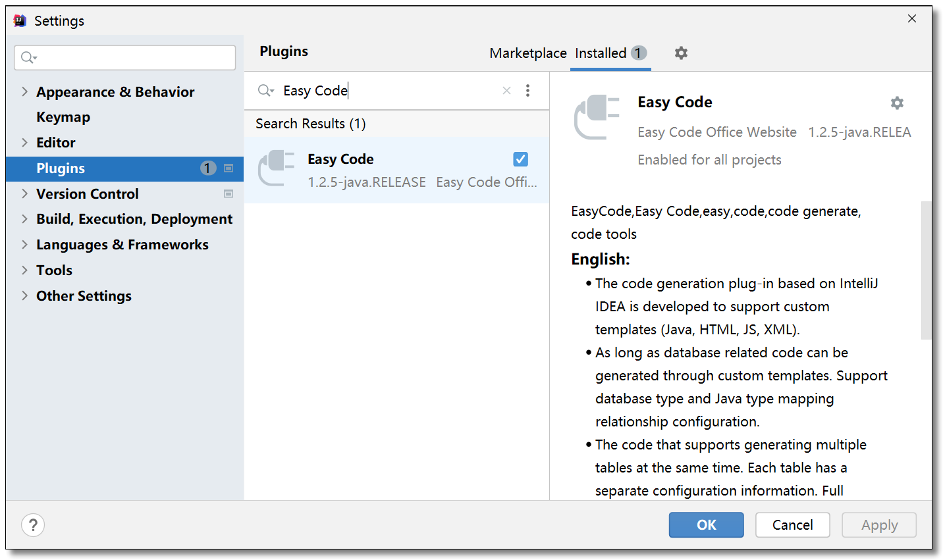Click the Plugins project-level settings icon
Viewport: 943px width, 560px height.
pyautogui.click(x=229, y=168)
